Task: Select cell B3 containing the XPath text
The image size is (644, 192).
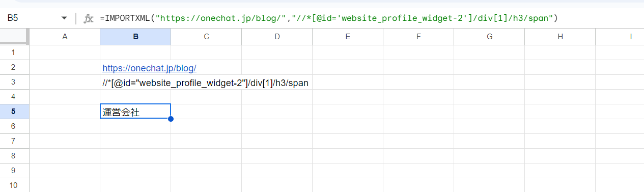Action: 135,83
